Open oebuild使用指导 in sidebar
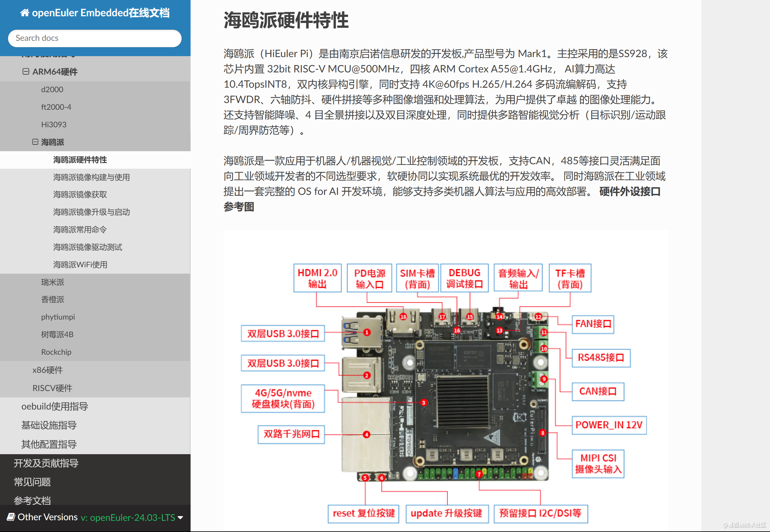 coord(55,407)
